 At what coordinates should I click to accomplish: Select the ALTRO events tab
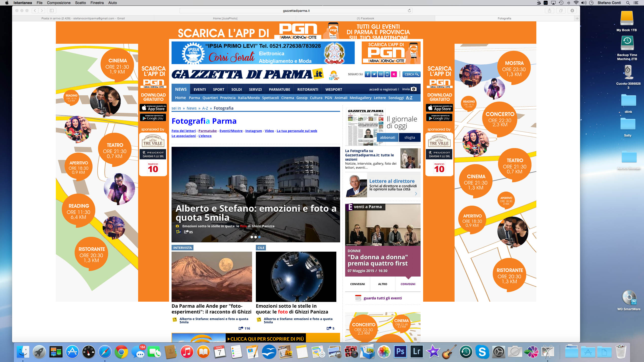(383, 284)
